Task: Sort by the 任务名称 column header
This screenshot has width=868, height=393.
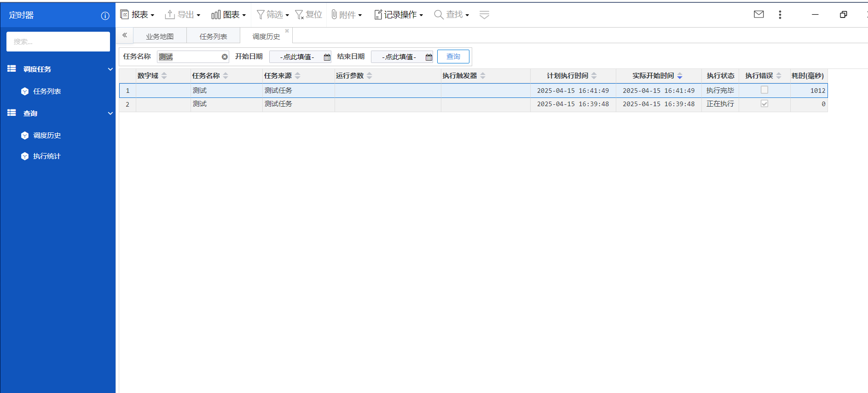Action: [225, 75]
